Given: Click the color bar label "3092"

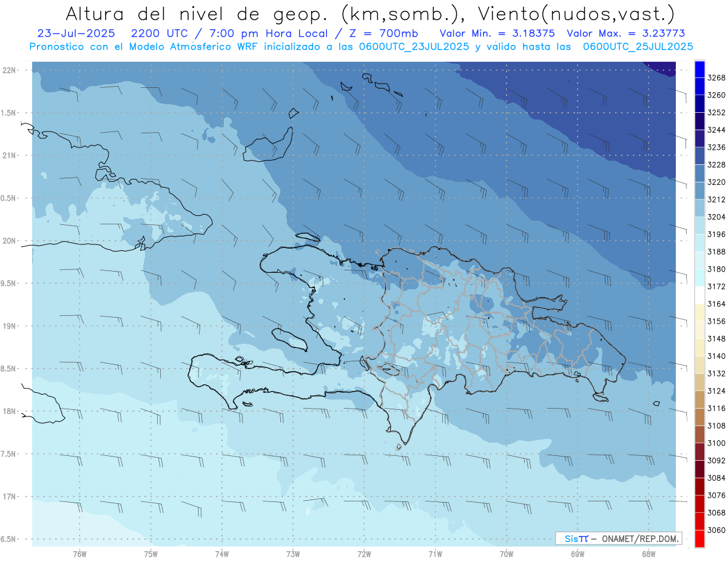Looking at the screenshot, I should click(x=716, y=460).
